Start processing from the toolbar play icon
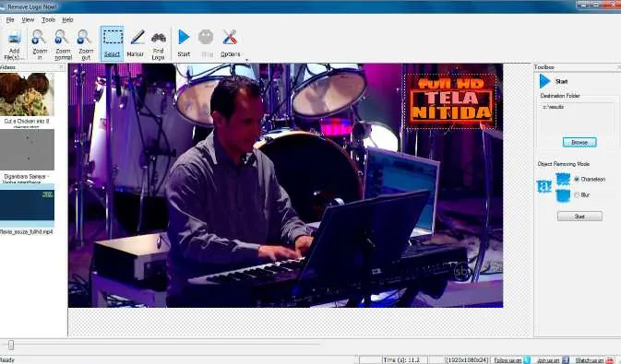The image size is (621, 364). click(184, 42)
